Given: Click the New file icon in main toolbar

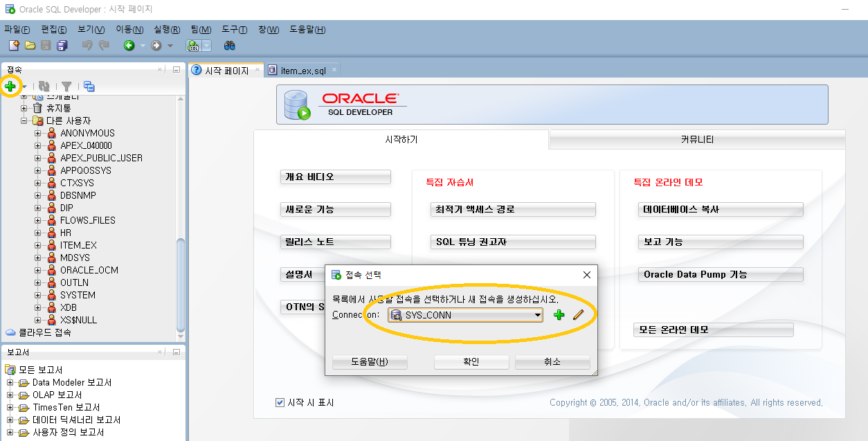Looking at the screenshot, I should click(x=14, y=45).
